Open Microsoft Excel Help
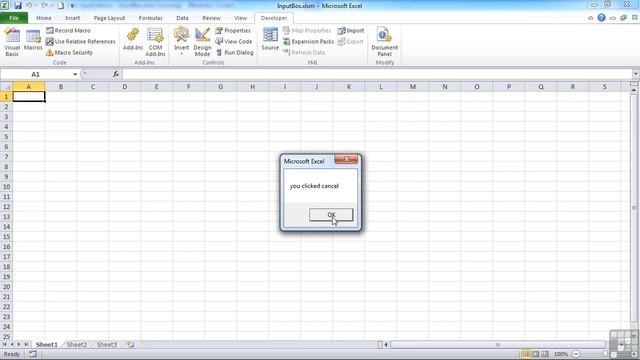Viewport: 640px width, 360px height. (x=601, y=18)
